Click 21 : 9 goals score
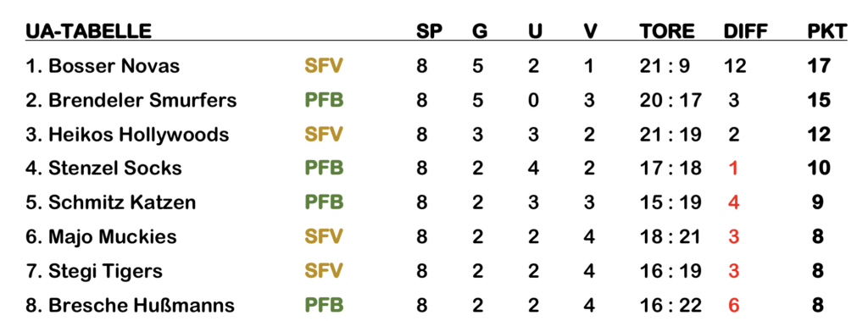The image size is (868, 321). coord(665,66)
